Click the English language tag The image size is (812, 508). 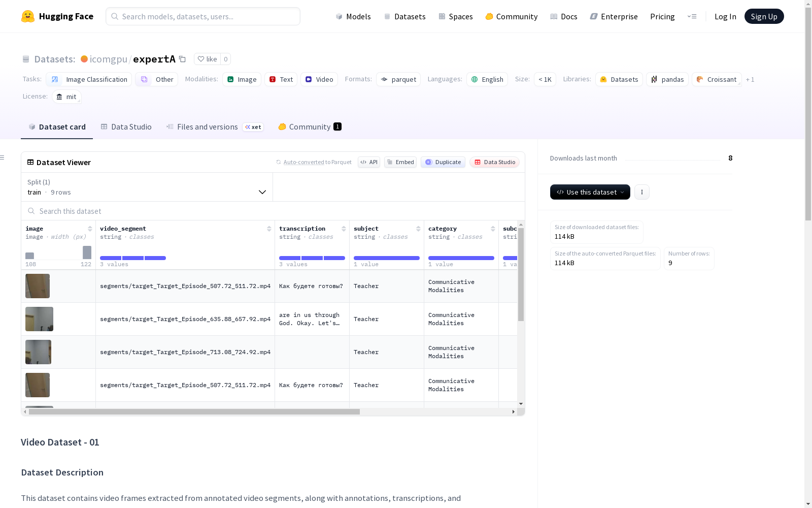[x=487, y=79]
